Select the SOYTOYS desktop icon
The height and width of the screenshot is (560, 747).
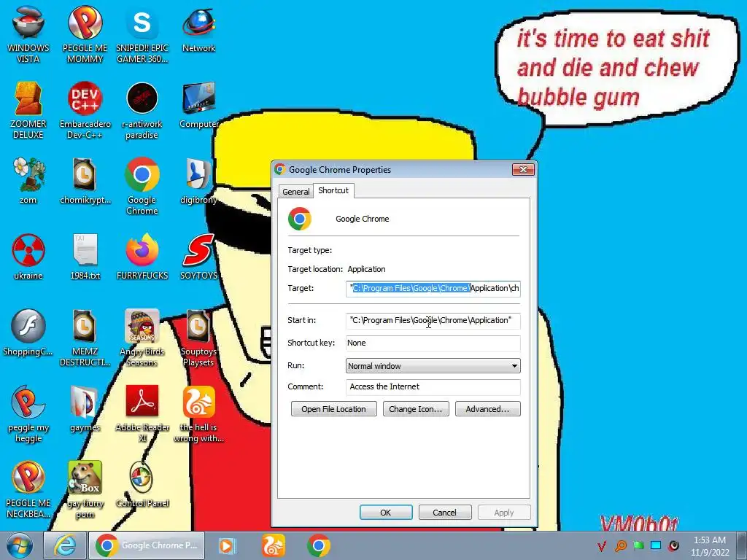point(198,256)
